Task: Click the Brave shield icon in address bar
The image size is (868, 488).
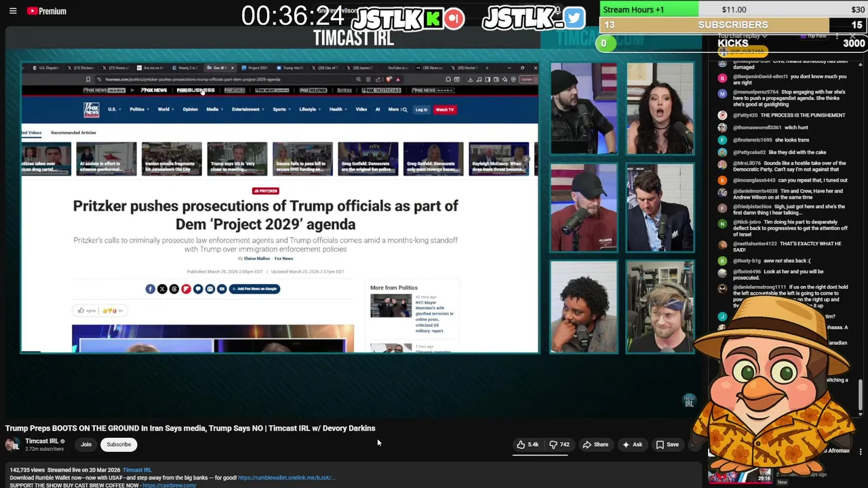Action: pyautogui.click(x=389, y=79)
